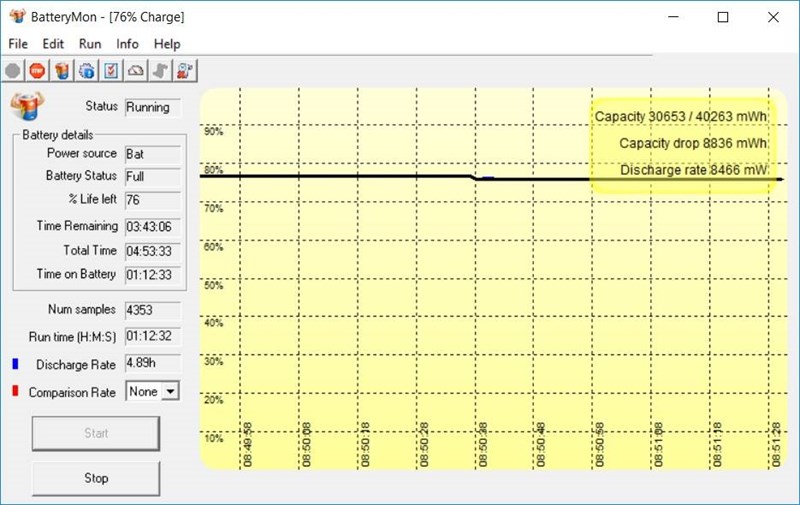
Task: Open the blue gear info toolbar icon
Action: (87, 70)
